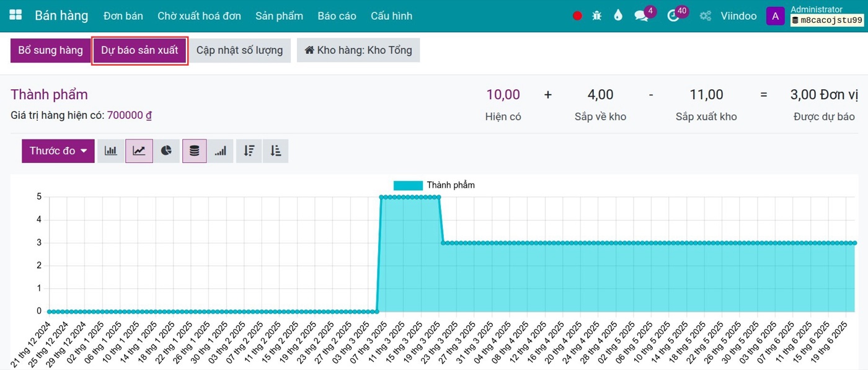Sort chart in descending order
Image resolution: width=868 pixels, height=370 pixels.
point(249,151)
